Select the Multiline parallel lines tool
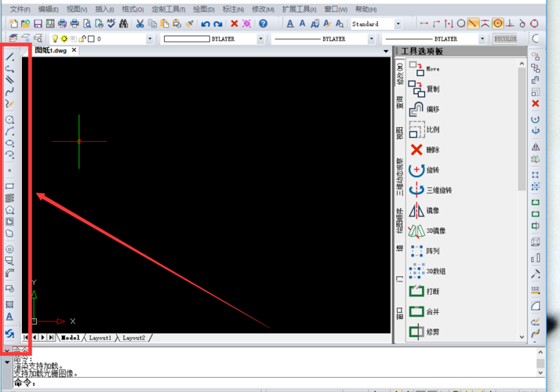This screenshot has width=560, height=392. 9,80
